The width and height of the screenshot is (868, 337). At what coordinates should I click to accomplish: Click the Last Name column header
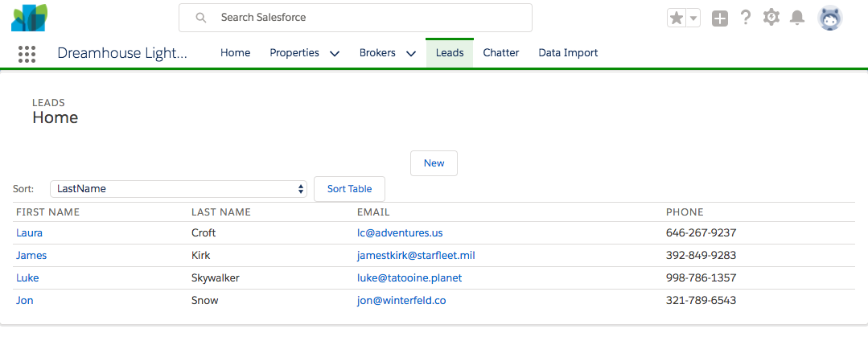pyautogui.click(x=221, y=212)
